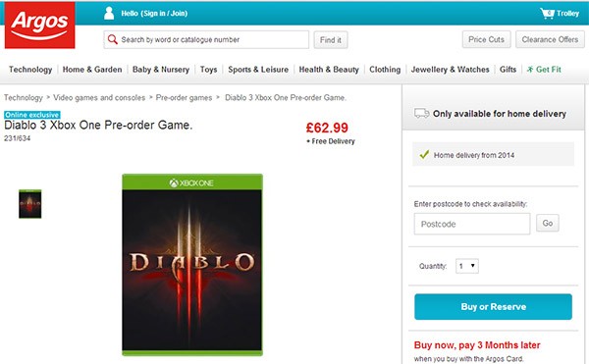Open the Toys menu
The width and height of the screenshot is (589, 364).
208,70
